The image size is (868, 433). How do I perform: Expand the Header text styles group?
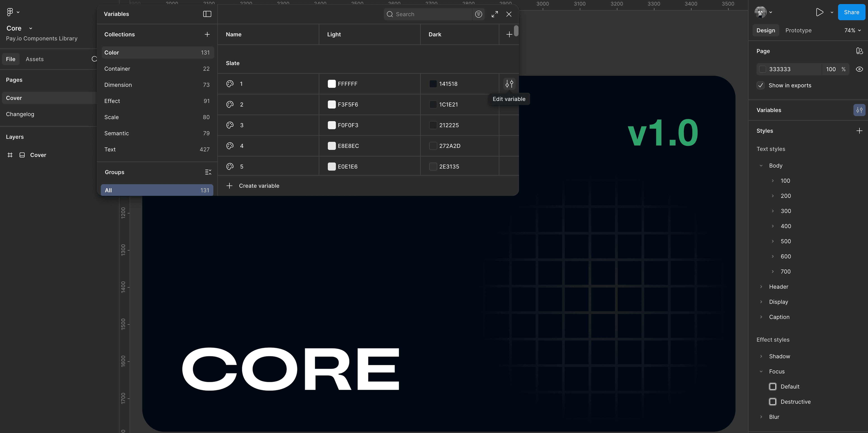(761, 287)
